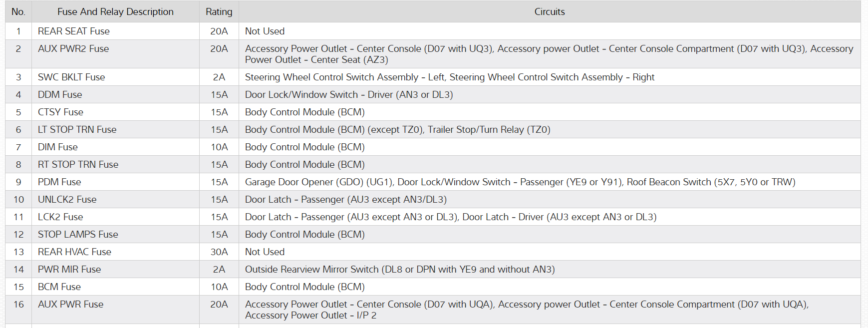
Task: Click the Garage Door Opener circuits text
Action: pyautogui.click(x=520, y=182)
